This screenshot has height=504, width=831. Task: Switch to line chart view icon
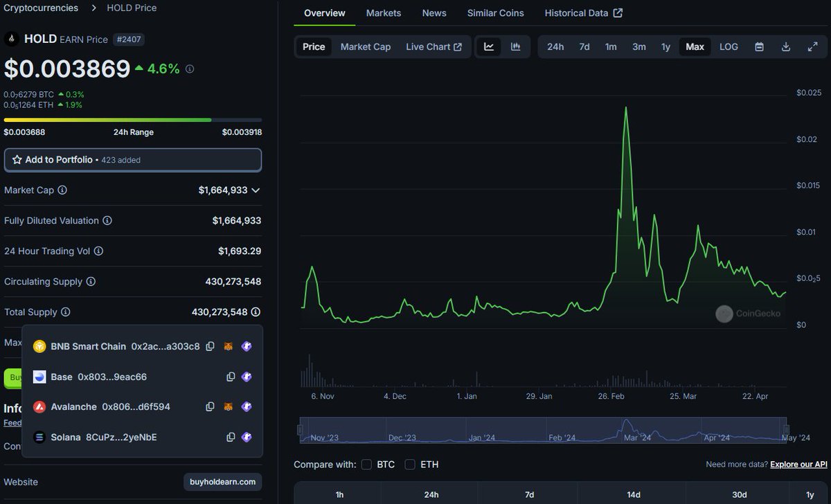[489, 47]
